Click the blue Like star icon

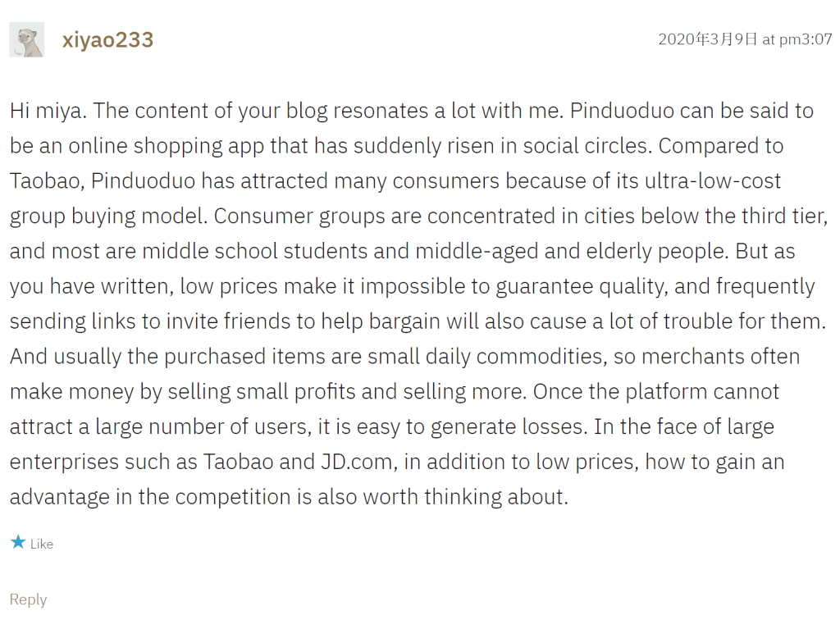point(18,542)
